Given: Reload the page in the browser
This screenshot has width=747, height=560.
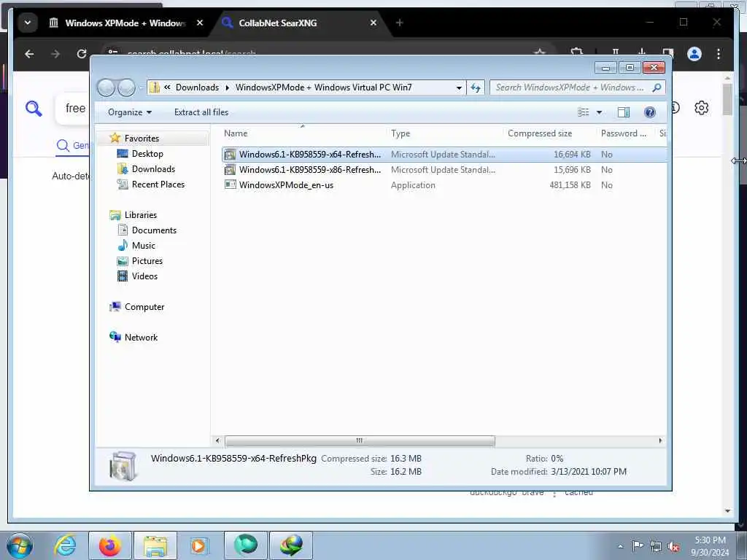Looking at the screenshot, I should tap(82, 54).
